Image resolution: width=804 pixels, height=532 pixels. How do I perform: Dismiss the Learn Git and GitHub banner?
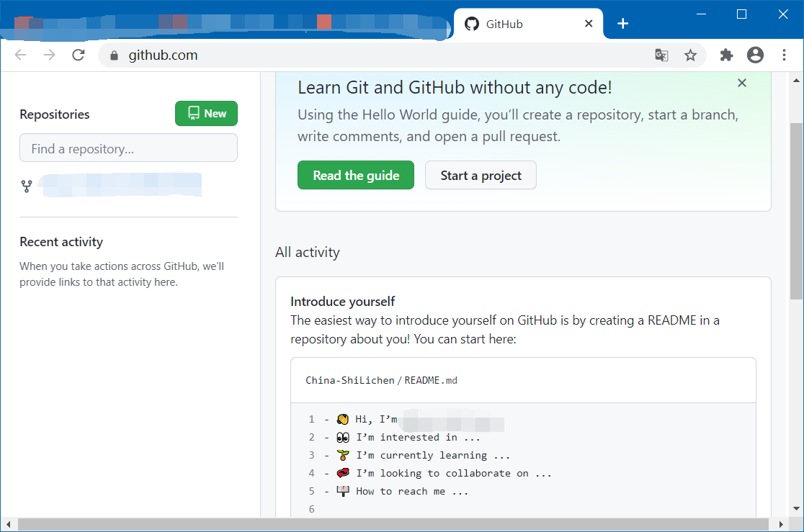(741, 83)
